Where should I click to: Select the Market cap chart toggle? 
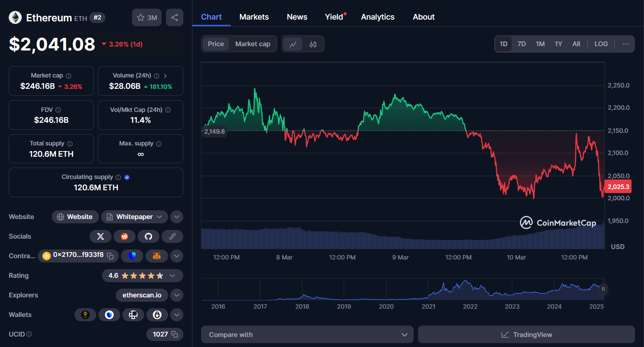tap(253, 44)
